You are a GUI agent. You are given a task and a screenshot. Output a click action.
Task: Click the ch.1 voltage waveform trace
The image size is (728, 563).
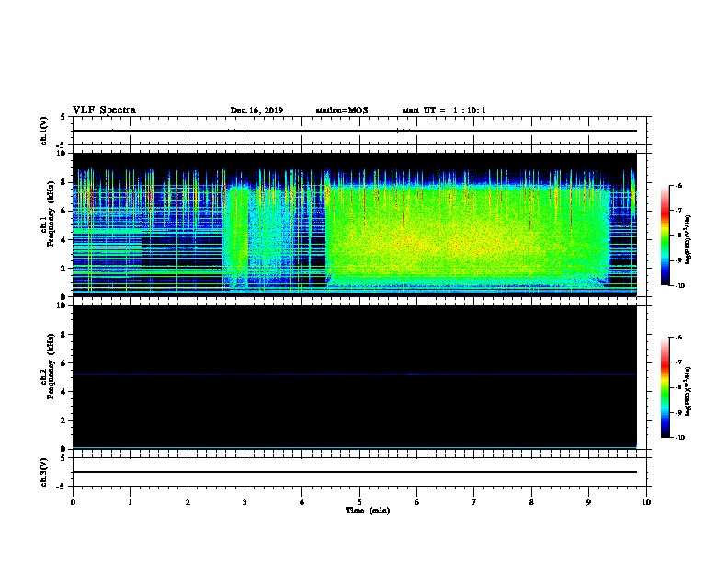click(x=355, y=131)
